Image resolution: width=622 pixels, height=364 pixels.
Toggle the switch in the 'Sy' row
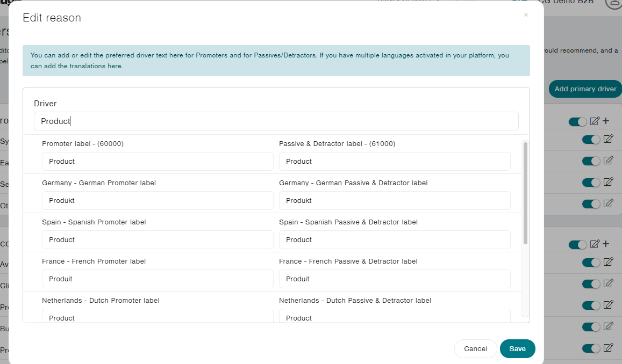coord(591,140)
